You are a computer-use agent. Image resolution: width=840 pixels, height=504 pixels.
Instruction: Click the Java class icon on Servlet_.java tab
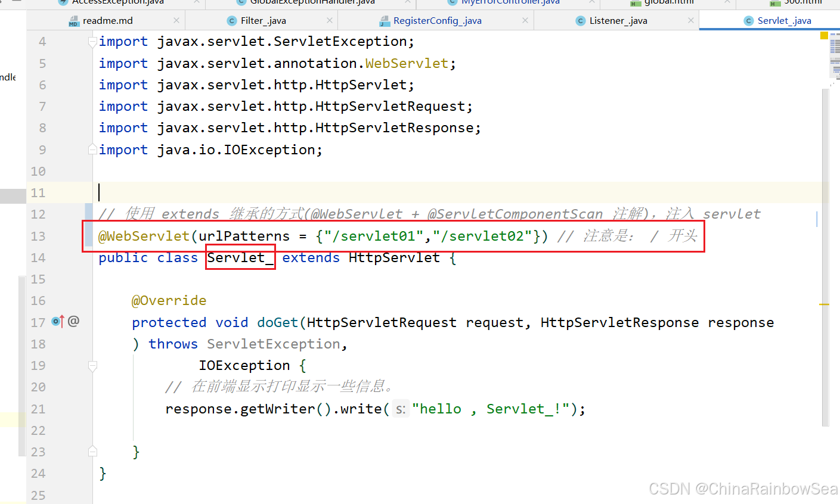click(748, 20)
